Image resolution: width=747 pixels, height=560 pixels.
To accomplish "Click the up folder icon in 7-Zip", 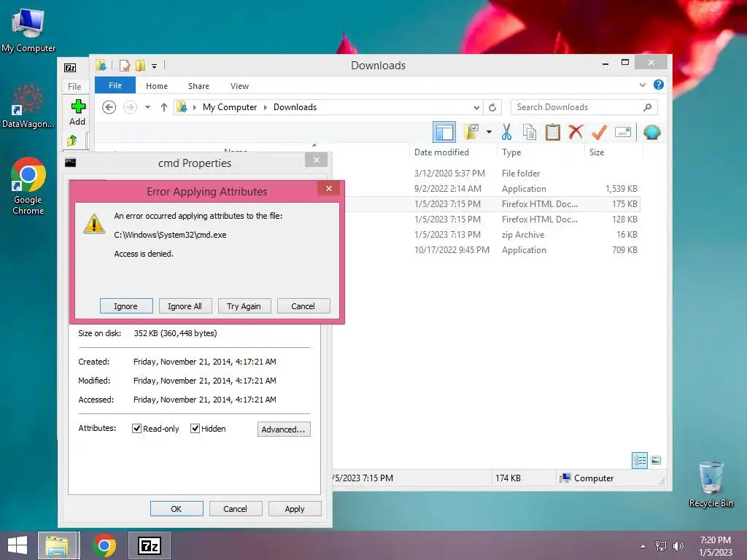I will tap(72, 141).
